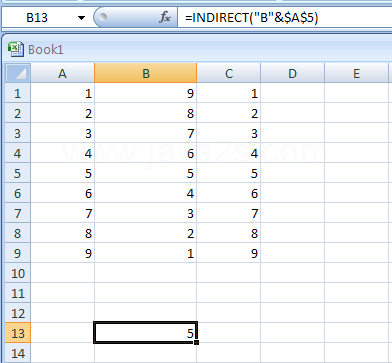Click cell B8 containing 2
This screenshot has width=392, height=363.
[146, 233]
